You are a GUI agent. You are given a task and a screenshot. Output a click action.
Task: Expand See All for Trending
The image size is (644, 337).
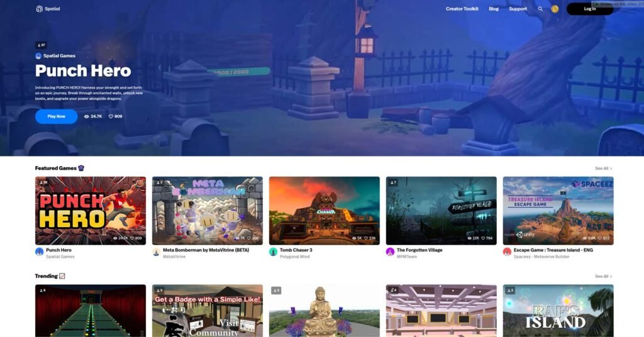pos(603,276)
